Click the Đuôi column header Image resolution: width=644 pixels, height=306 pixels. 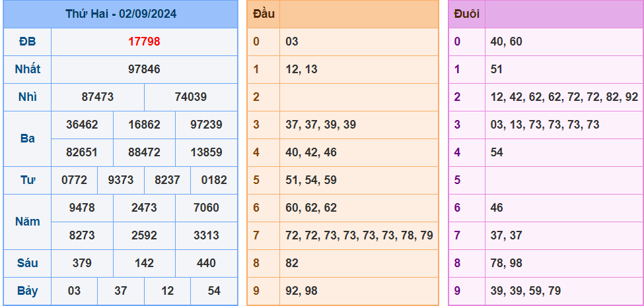[x=467, y=14]
